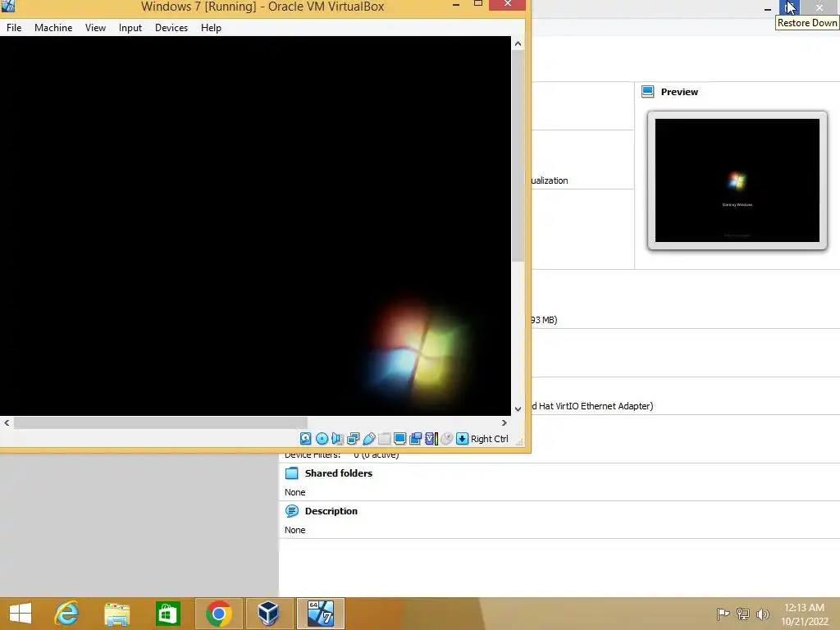This screenshot has width=840, height=630.
Task: Open the Machine menu
Action: (53, 28)
